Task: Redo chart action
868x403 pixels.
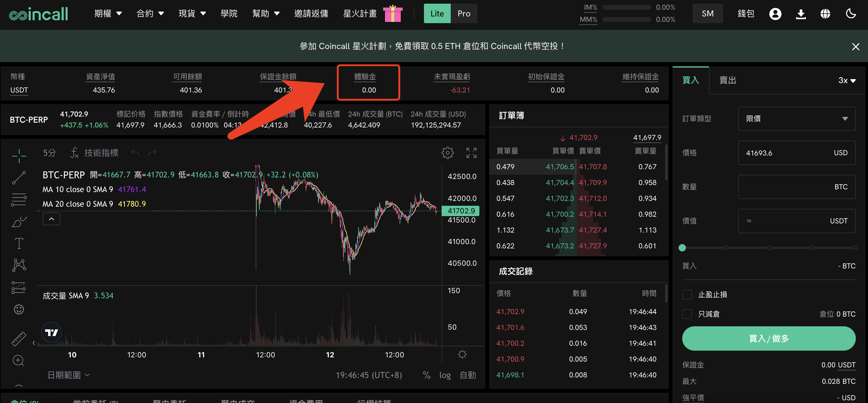Action: (152, 153)
